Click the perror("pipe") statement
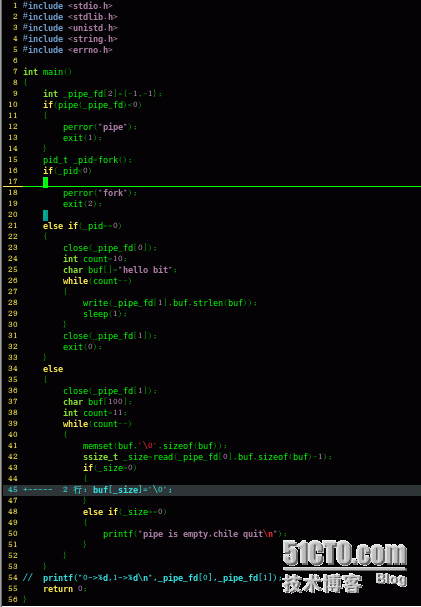421x607 pixels. [x=100, y=127]
